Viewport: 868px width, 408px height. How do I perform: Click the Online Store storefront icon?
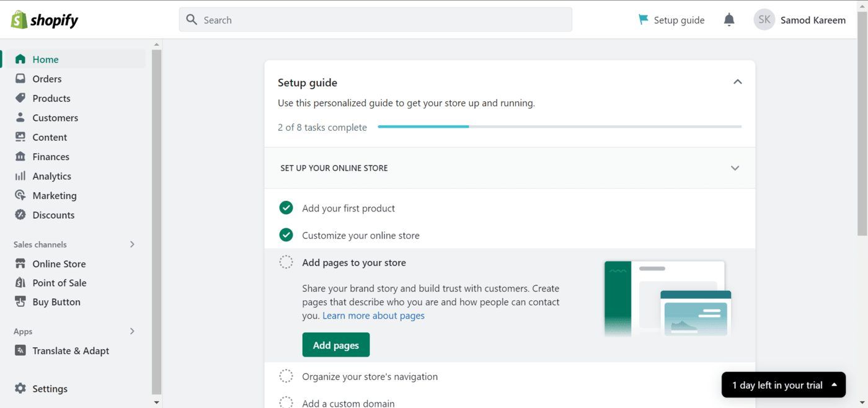pyautogui.click(x=20, y=264)
